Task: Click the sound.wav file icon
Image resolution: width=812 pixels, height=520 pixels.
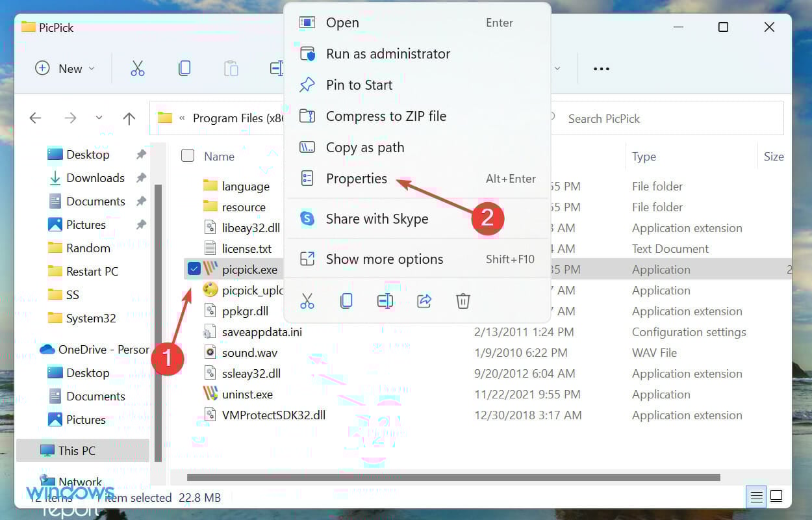Action: (210, 352)
